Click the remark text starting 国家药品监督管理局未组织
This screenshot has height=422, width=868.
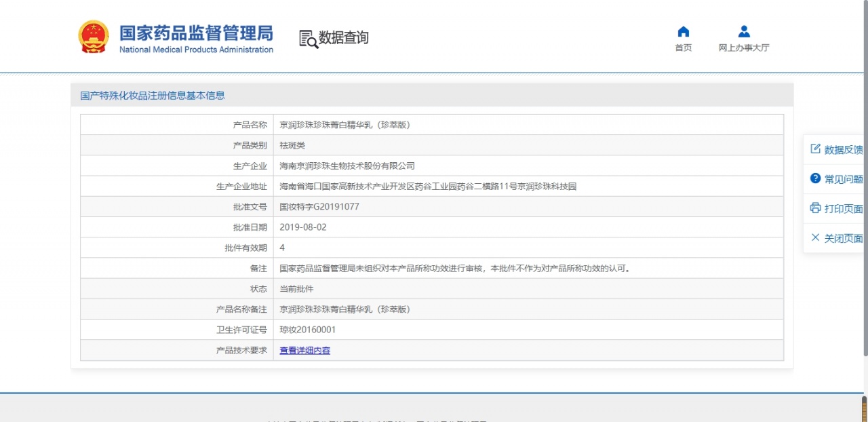point(456,268)
